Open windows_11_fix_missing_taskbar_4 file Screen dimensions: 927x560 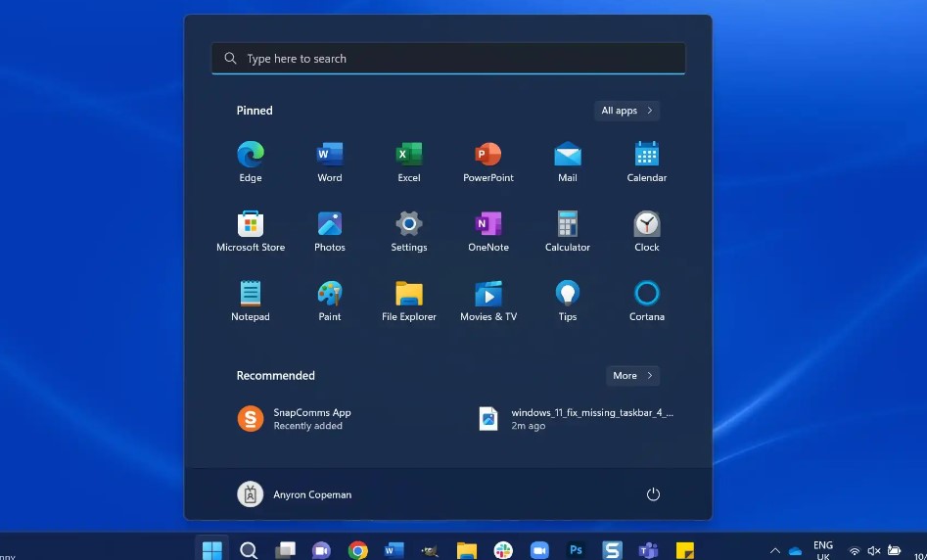pyautogui.click(x=576, y=419)
